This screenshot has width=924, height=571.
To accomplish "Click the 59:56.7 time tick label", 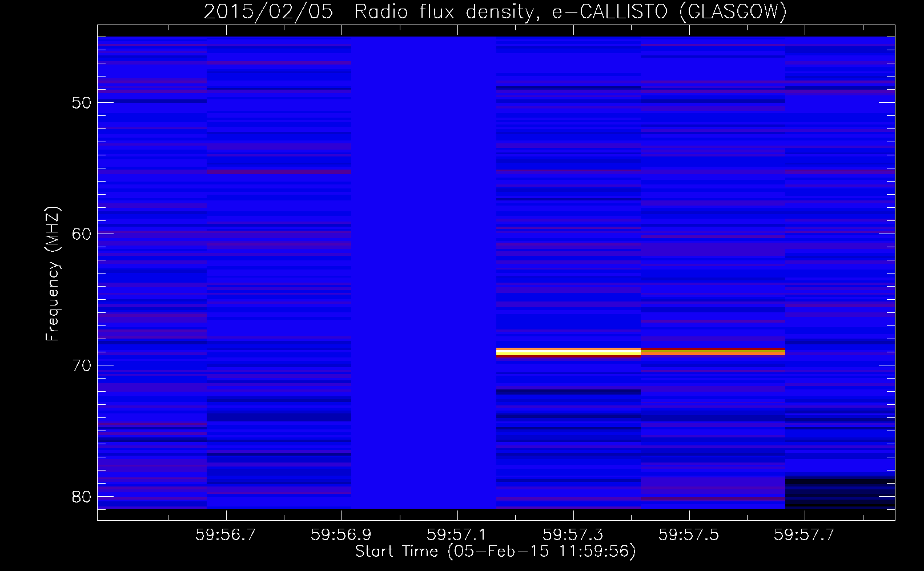I will [x=226, y=535].
